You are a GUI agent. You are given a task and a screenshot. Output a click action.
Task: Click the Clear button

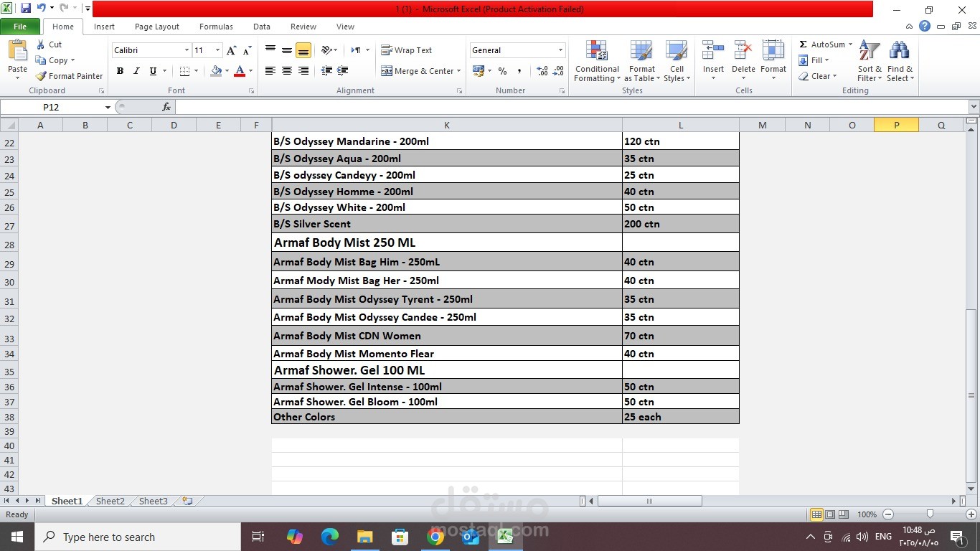(818, 76)
